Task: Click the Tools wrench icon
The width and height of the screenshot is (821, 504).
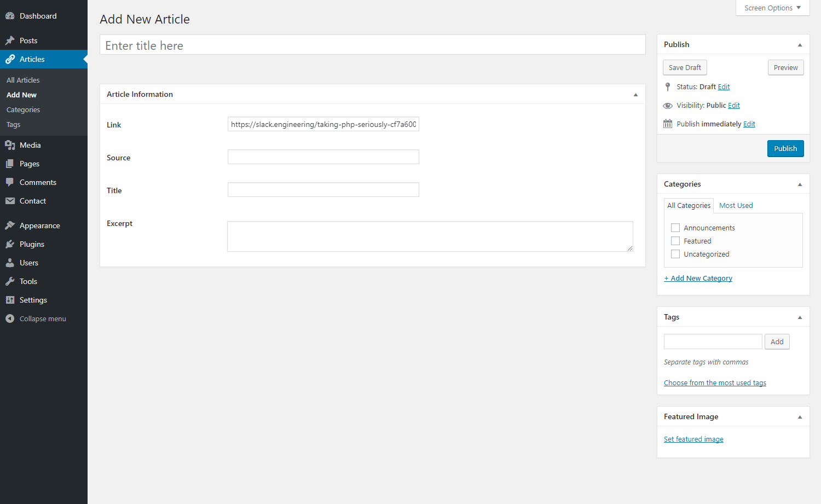Action: pos(10,281)
